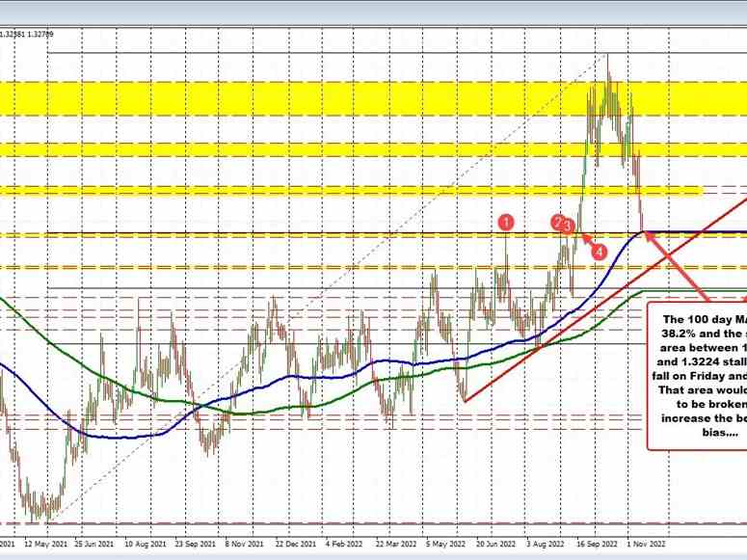This screenshot has width=747, height=560.
Task: Click the "5 May 2022" axis label
Action: (446, 544)
